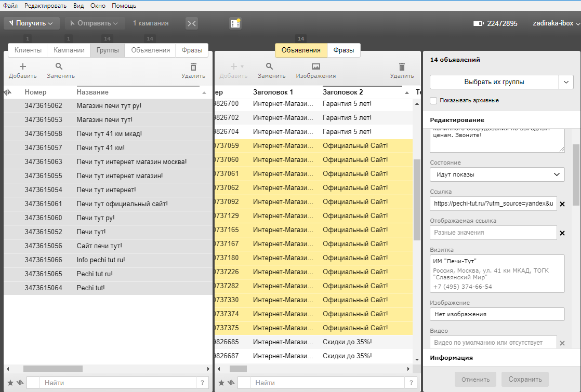Open the Редактировать menu
This screenshot has width=581, height=392.
tap(45, 6)
